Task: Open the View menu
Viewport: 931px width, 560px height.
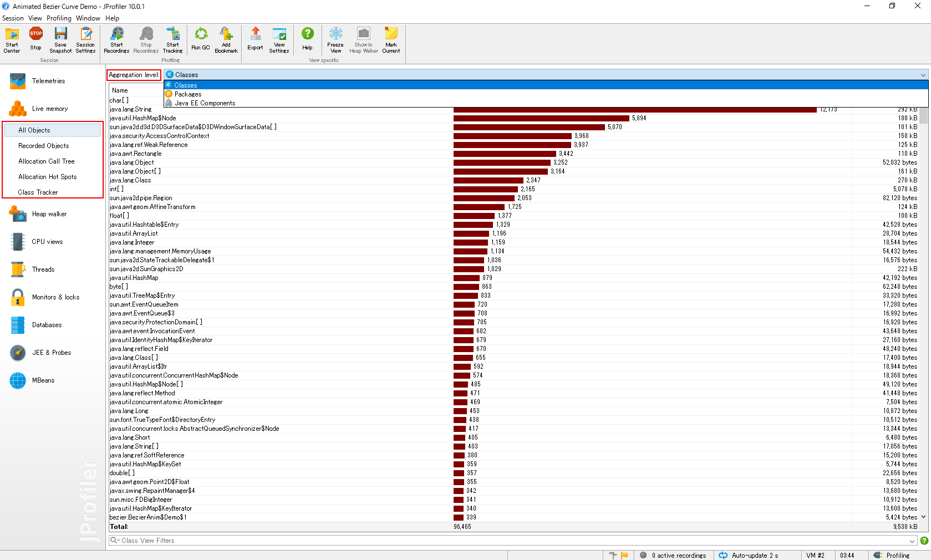Action: coord(35,18)
